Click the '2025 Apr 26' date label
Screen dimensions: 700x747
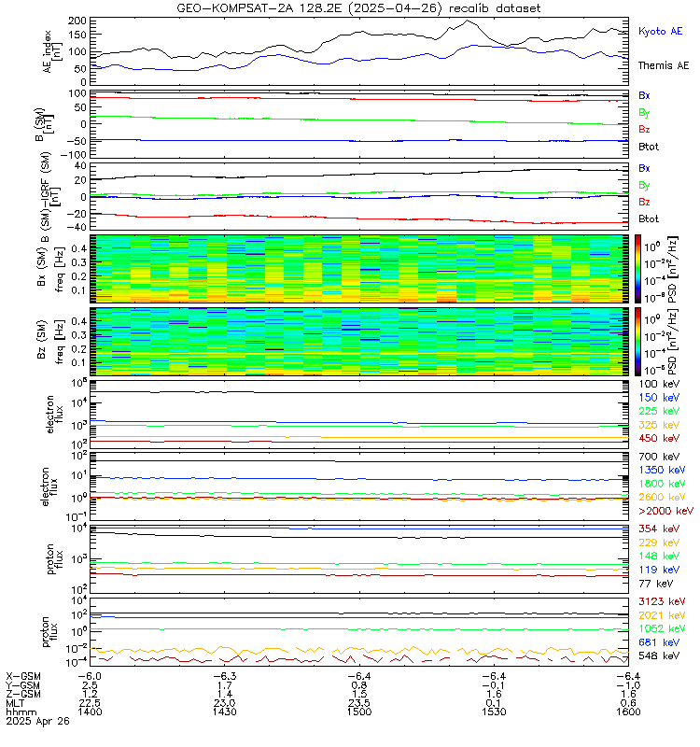pos(37,721)
